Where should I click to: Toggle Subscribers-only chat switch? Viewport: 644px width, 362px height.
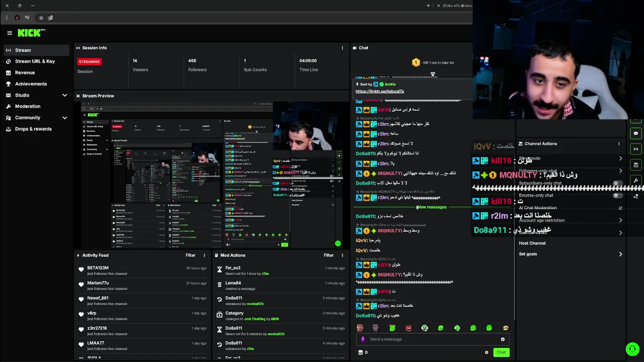point(617,184)
